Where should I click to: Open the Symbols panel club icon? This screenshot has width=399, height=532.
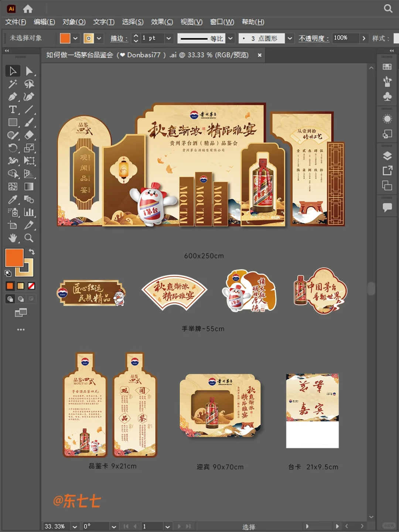387,96
